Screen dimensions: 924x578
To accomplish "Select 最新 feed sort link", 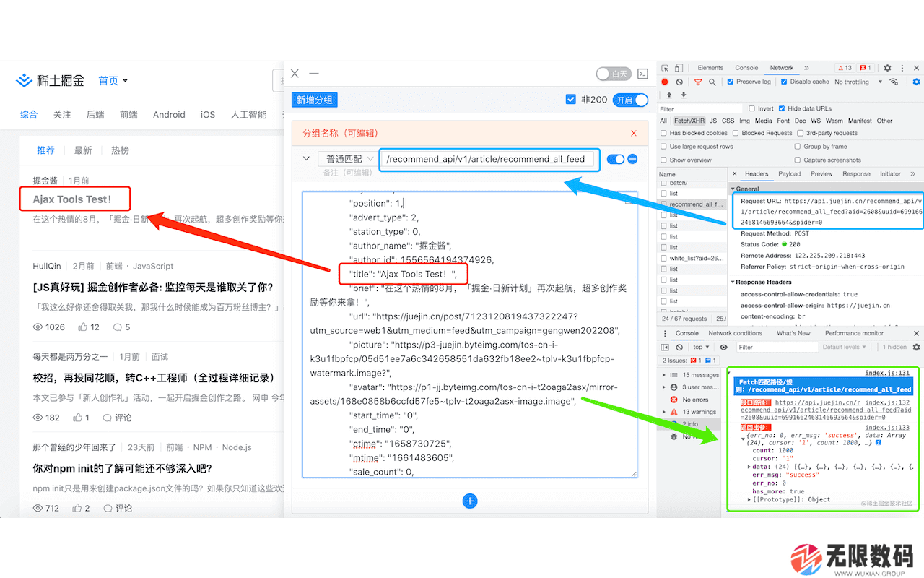I will coord(83,150).
